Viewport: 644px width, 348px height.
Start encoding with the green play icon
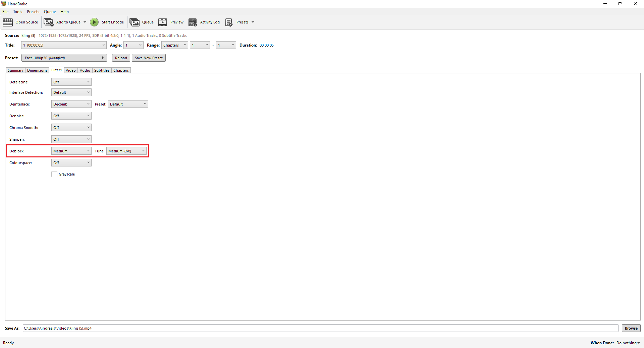94,22
